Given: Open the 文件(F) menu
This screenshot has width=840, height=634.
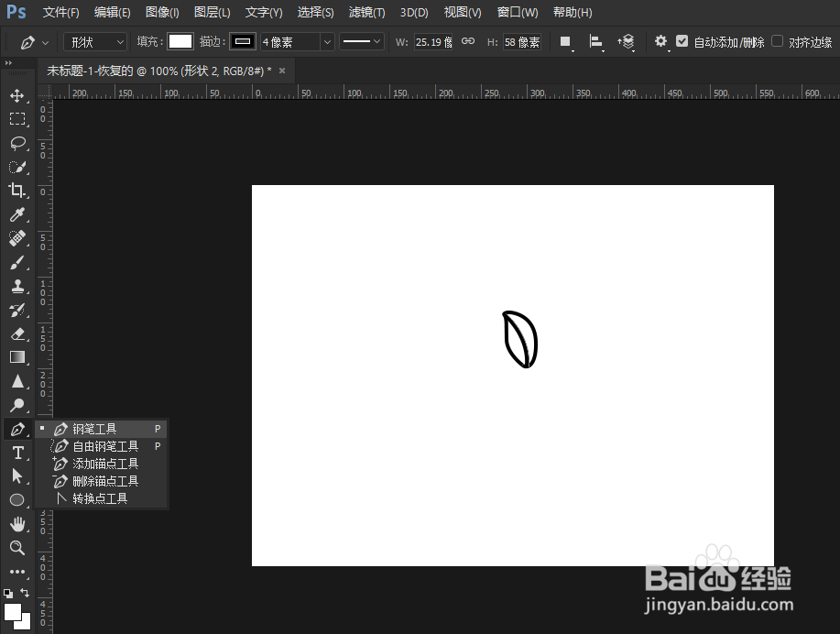Looking at the screenshot, I should click(x=60, y=12).
